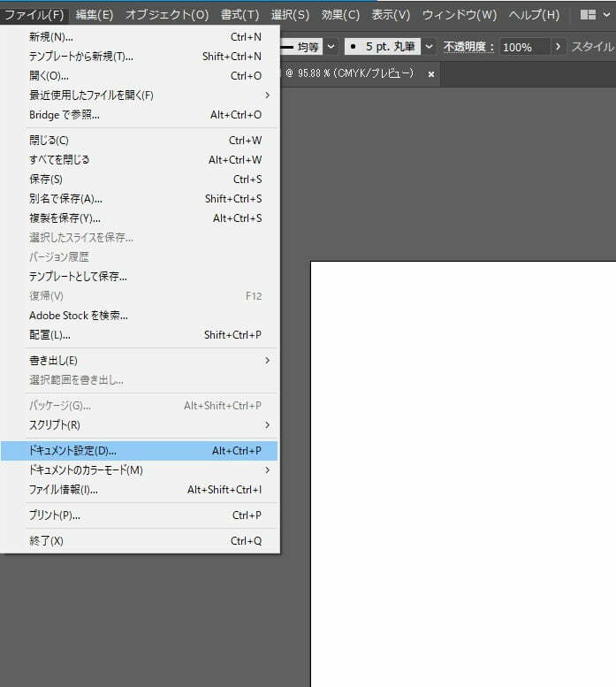Open the 編集(E) menu
Screen dimensions: 616x687
coord(94,15)
